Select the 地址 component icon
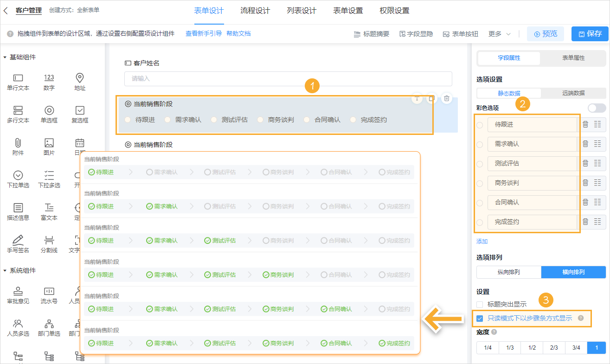 tap(80, 78)
